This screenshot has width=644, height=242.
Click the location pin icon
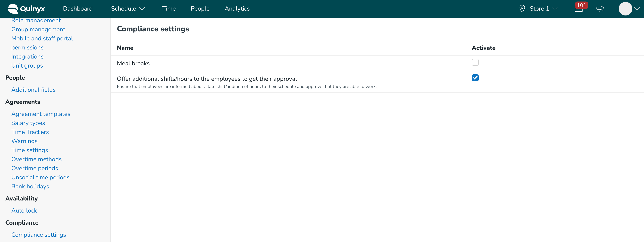(x=522, y=9)
